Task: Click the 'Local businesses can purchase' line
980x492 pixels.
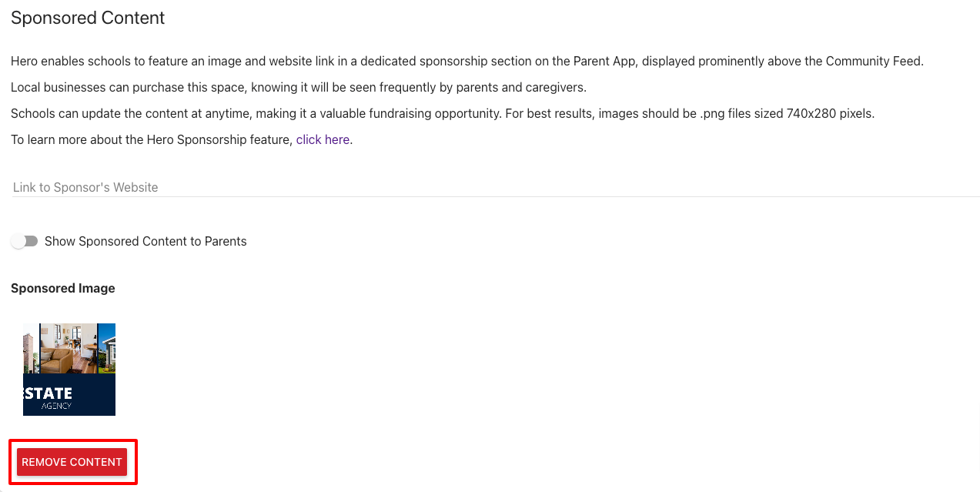Action: [x=299, y=87]
